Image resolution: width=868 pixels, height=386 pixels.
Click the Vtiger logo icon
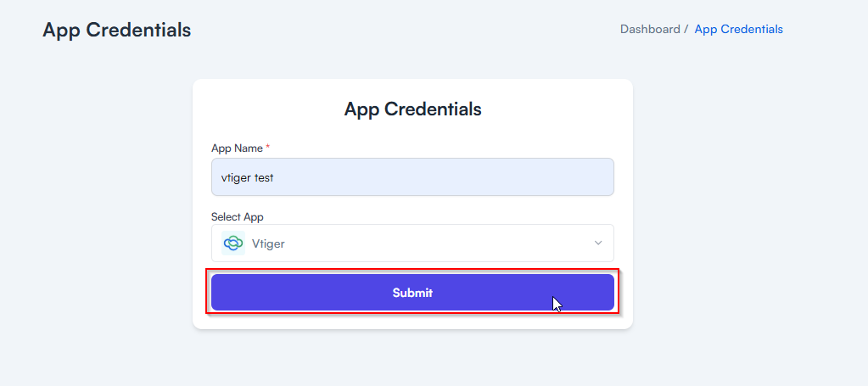232,243
